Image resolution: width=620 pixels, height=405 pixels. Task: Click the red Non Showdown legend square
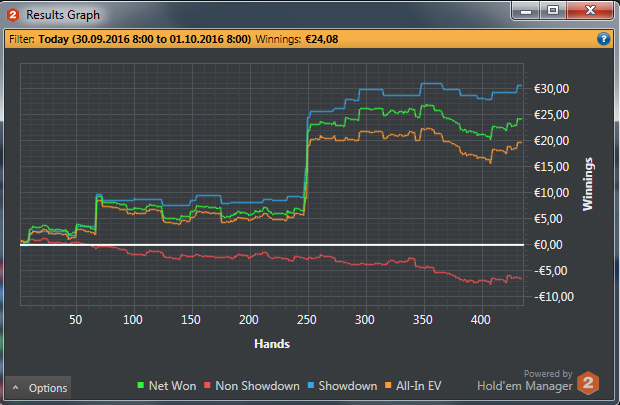pyautogui.click(x=210, y=386)
